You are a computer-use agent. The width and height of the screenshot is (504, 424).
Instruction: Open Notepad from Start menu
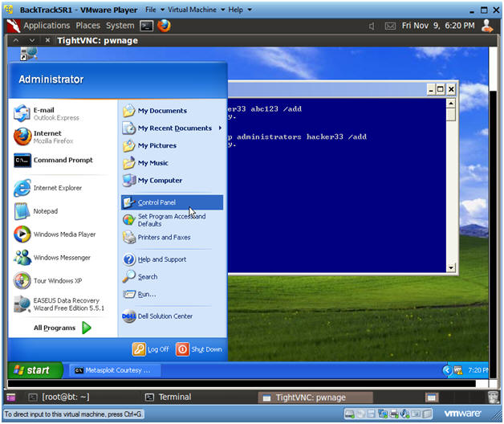[36, 211]
